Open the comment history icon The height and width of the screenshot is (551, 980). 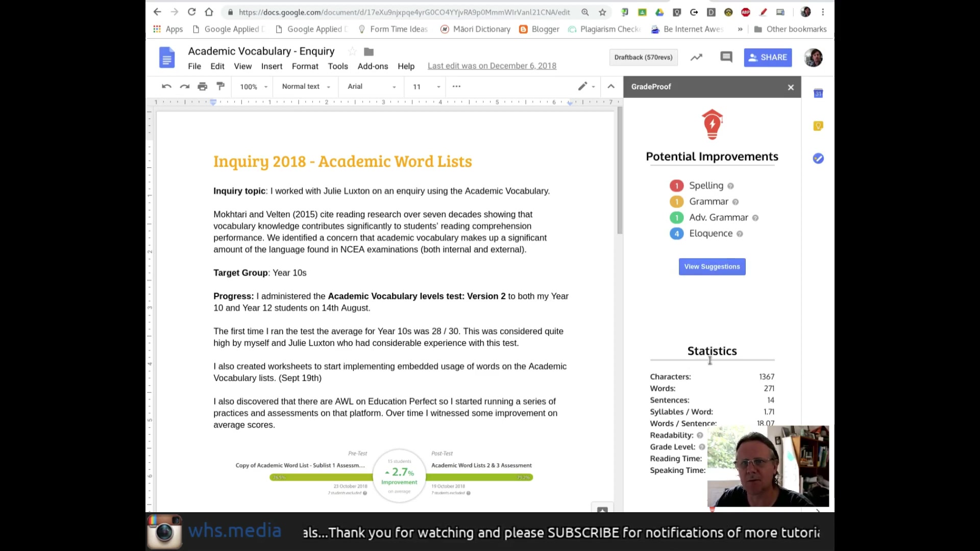pos(726,57)
